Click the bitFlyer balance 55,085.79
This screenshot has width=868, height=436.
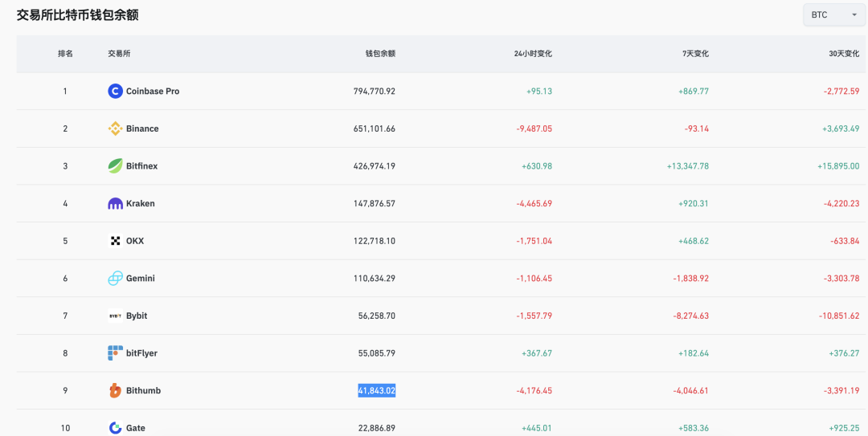click(376, 353)
